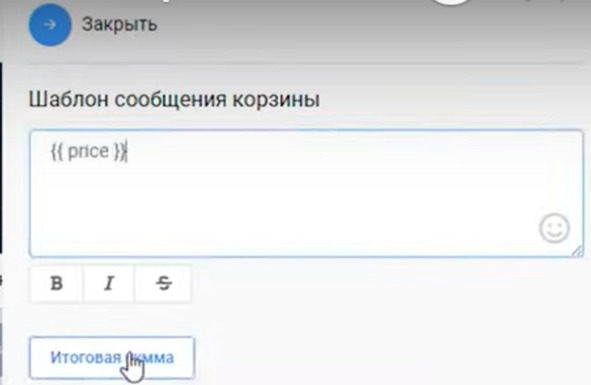The image size is (591, 385).
Task: Place cursor after the {{ price }} text
Action: tap(127, 151)
